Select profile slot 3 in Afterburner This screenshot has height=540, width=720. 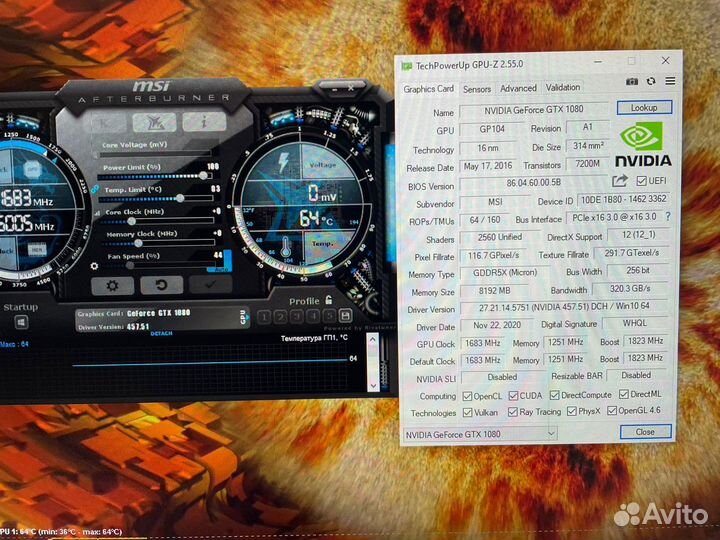pyautogui.click(x=297, y=316)
